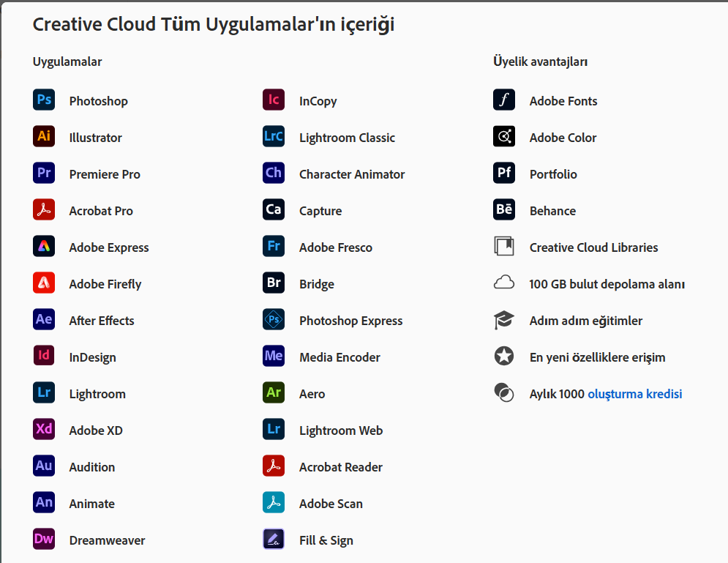Viewport: 728px width, 563px height.
Task: Select the "Adobe Fresco" text label
Action: click(336, 247)
